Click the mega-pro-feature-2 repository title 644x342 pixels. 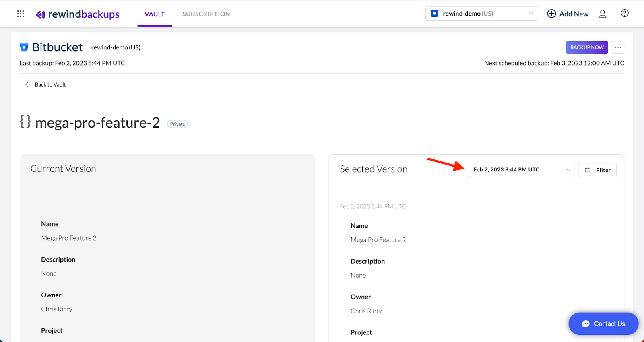click(x=97, y=123)
